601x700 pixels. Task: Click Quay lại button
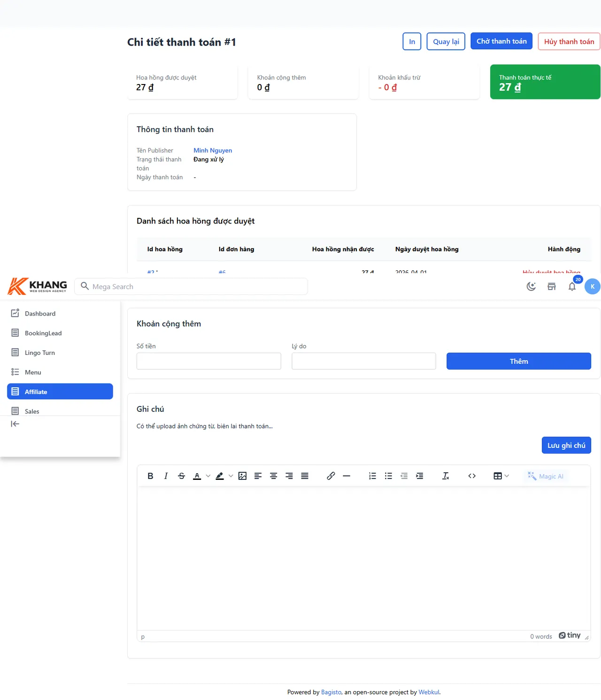tap(446, 41)
